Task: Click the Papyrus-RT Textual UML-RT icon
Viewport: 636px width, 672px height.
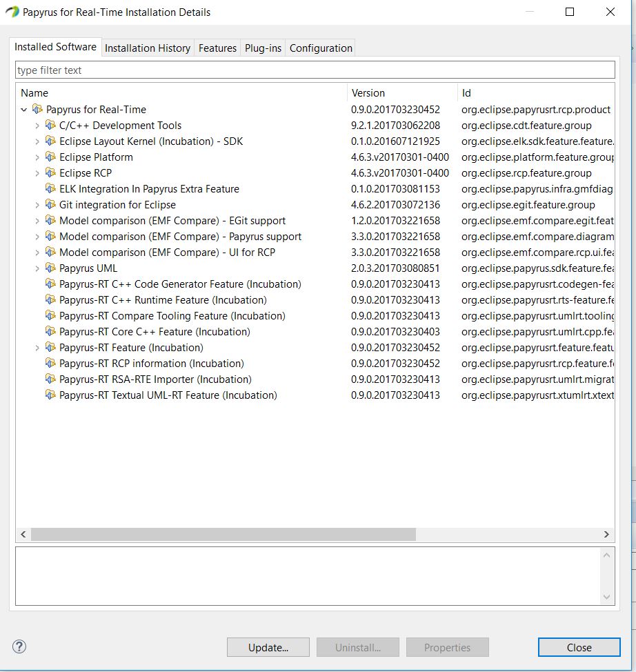Action: [x=50, y=395]
